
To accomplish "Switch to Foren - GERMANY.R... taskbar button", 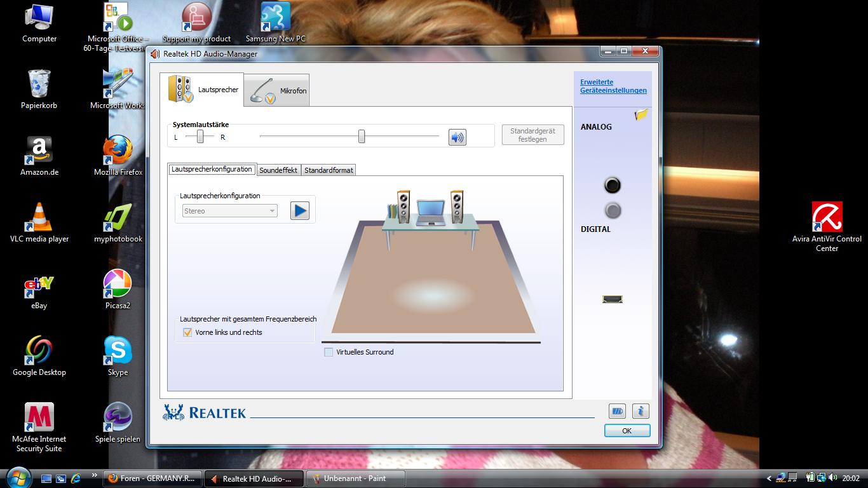I will (x=153, y=478).
